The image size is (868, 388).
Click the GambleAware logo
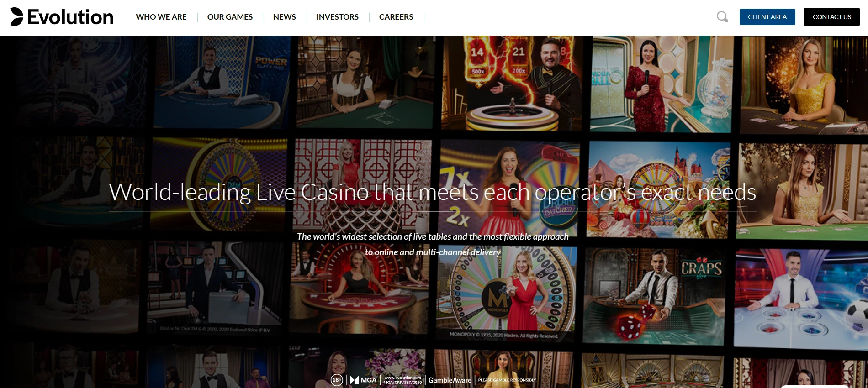pos(450,380)
